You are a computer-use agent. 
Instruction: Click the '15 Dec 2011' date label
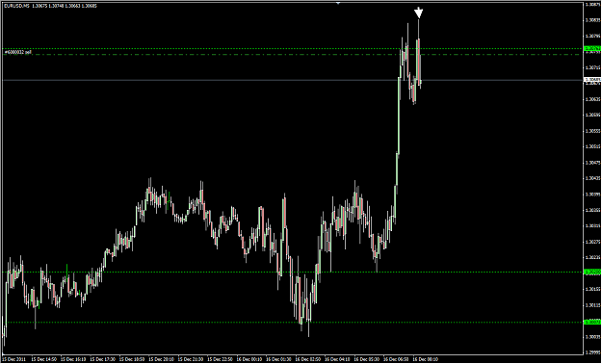pos(15,360)
